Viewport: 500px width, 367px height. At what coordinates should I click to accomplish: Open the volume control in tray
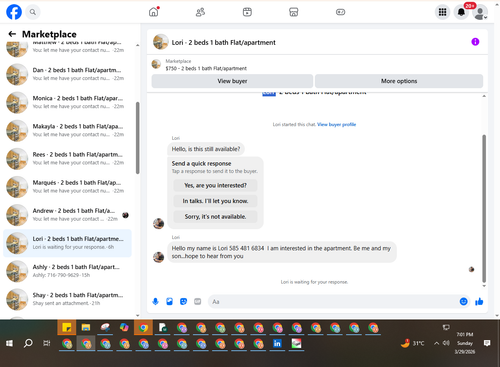pyautogui.click(x=446, y=343)
